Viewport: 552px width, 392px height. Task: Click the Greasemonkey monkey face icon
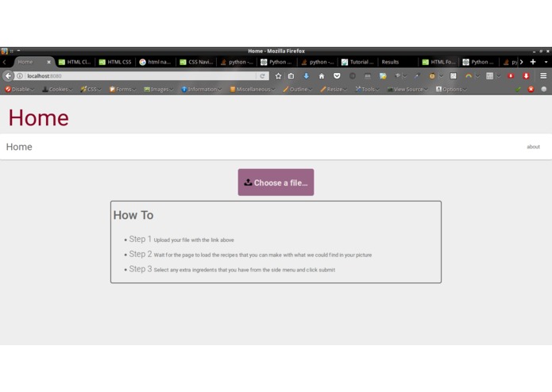coord(432,76)
